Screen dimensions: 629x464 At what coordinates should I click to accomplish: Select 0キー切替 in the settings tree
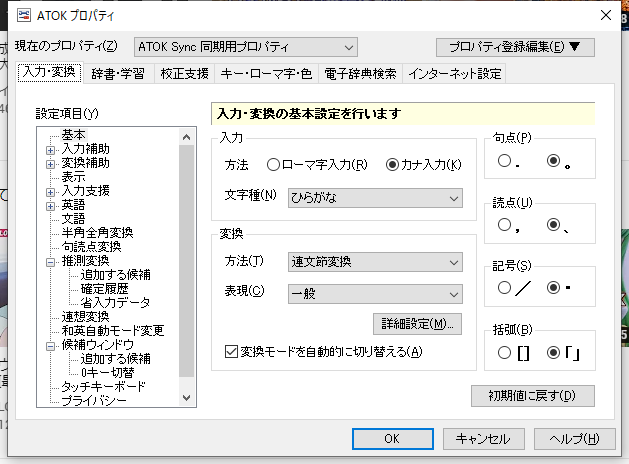108,372
